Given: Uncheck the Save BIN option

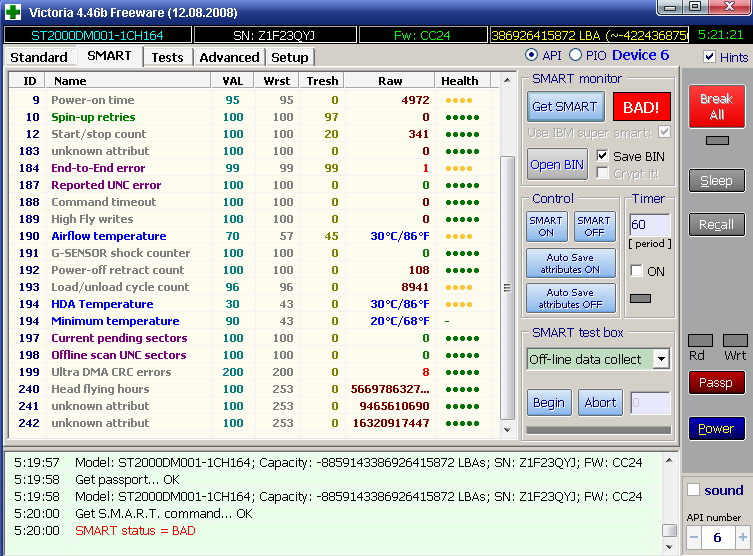Looking at the screenshot, I should (x=602, y=156).
